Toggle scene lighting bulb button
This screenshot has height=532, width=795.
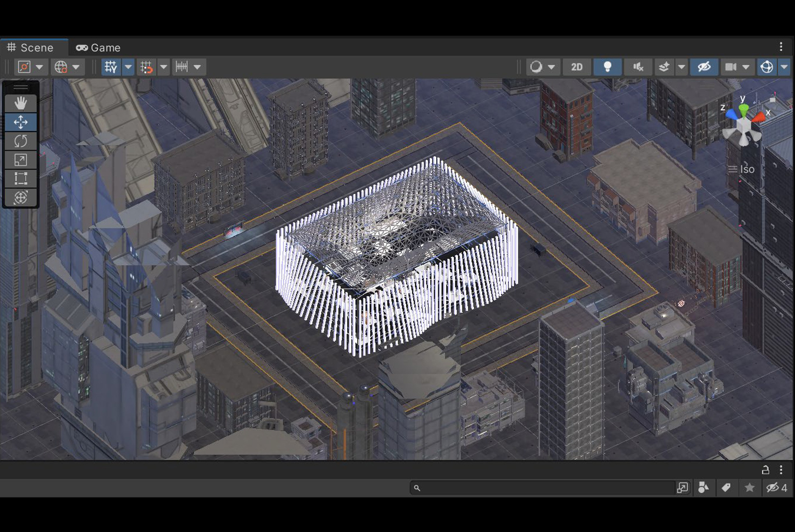[607, 67]
